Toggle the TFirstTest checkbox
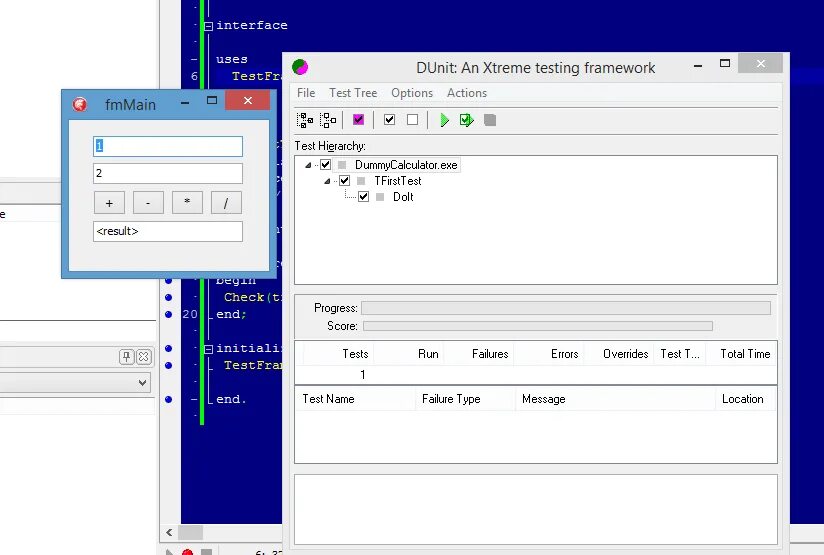This screenshot has width=824, height=555. coord(344,181)
